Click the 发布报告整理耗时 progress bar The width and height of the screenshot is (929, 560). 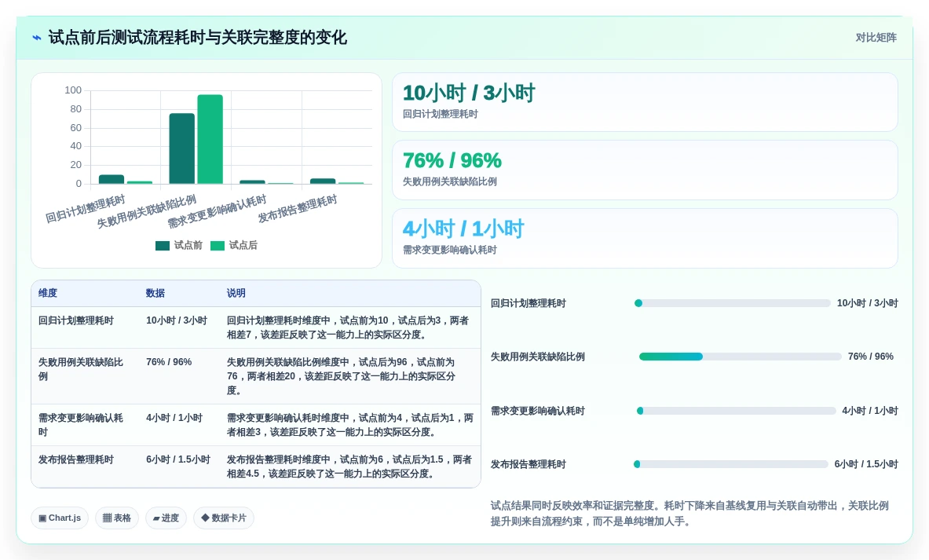730,465
